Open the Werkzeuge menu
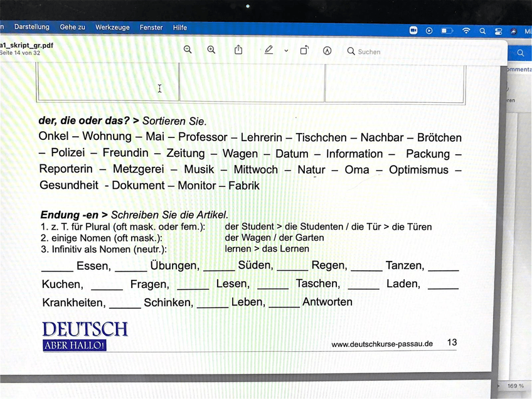The height and width of the screenshot is (399, 532). (112, 27)
